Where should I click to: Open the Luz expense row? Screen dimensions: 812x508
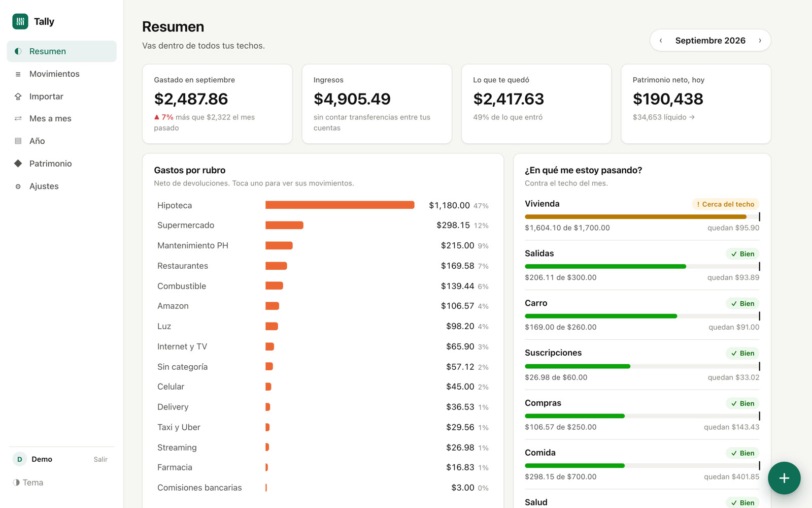(x=323, y=326)
